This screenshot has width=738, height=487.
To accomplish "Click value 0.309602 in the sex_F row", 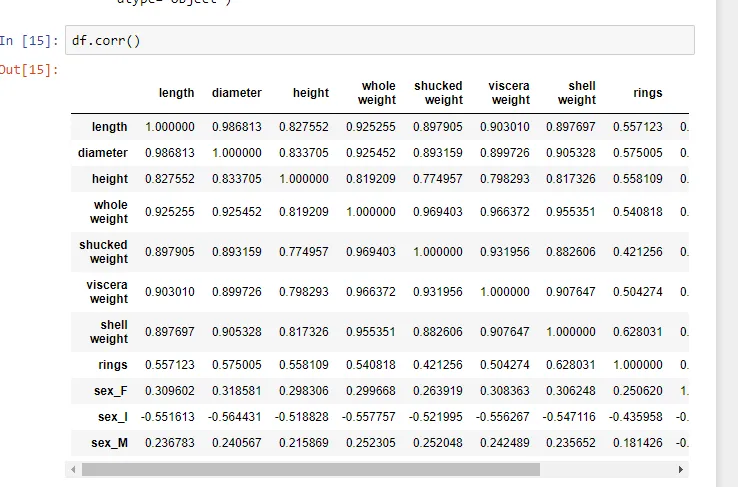I will coord(169,391).
